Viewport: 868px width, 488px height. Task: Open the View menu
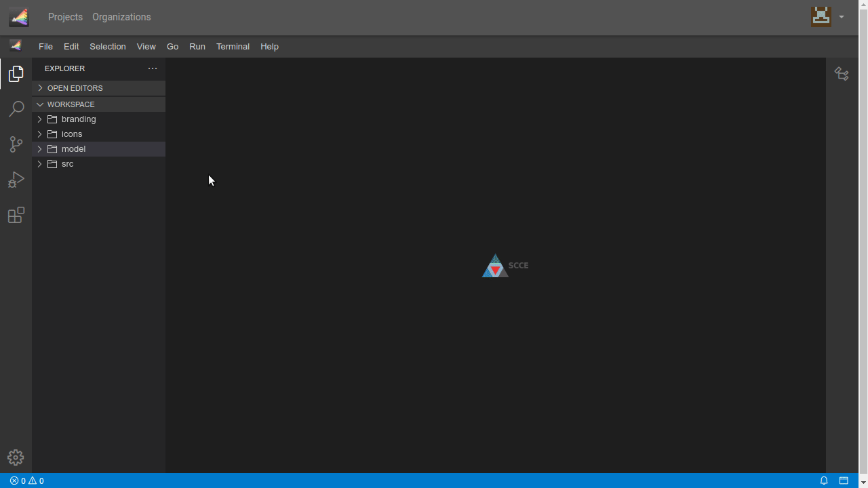[146, 47]
